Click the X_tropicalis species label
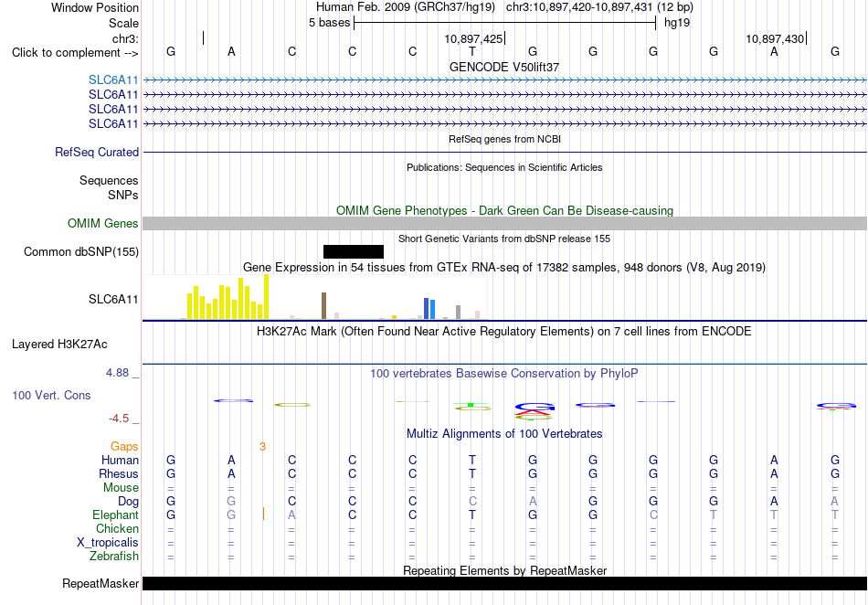Screen dimensions: 868x605 [x=108, y=543]
